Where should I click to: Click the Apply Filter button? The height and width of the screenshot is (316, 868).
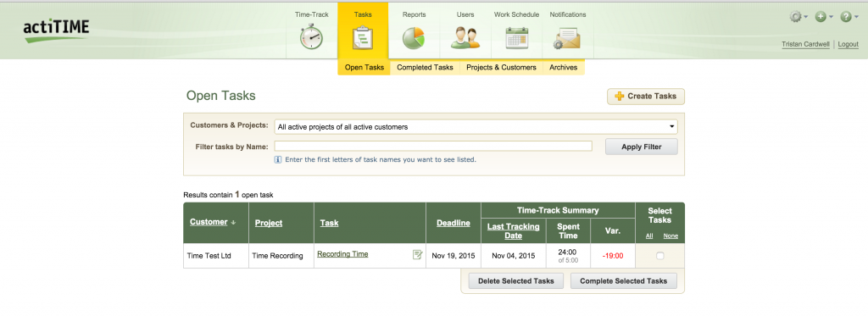click(x=642, y=147)
